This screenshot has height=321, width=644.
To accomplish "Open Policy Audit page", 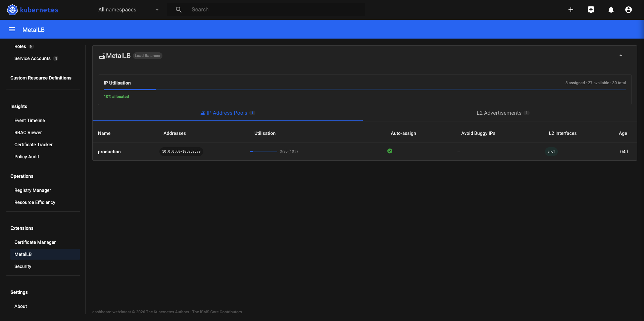I will pyautogui.click(x=27, y=157).
